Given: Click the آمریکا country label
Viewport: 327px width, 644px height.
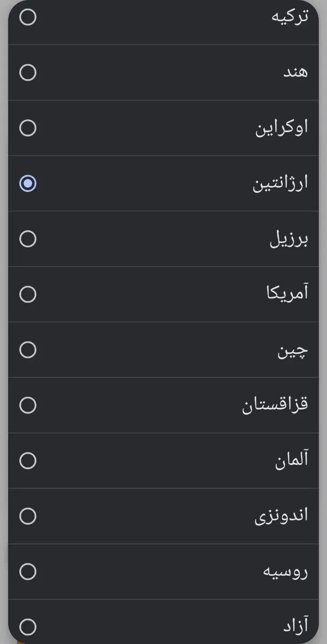Looking at the screenshot, I should click(x=287, y=294).
